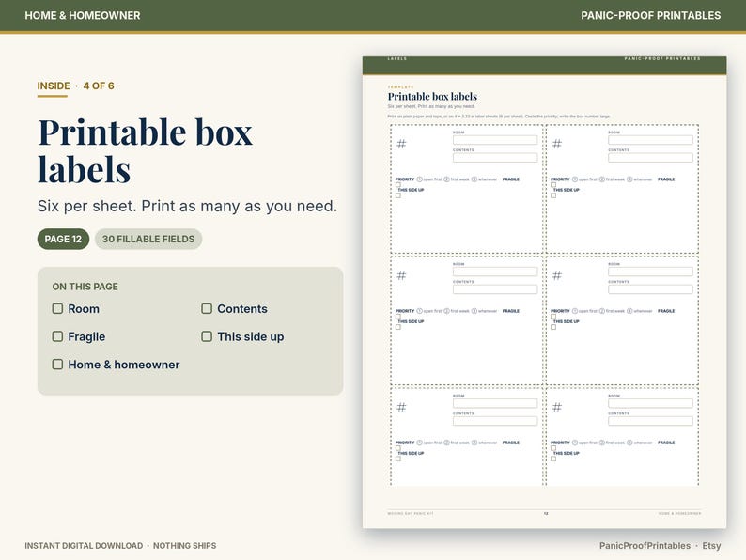Image resolution: width=746 pixels, height=560 pixels.
Task: Circle priority 2 first week on bottom-right label
Action: (x=602, y=443)
